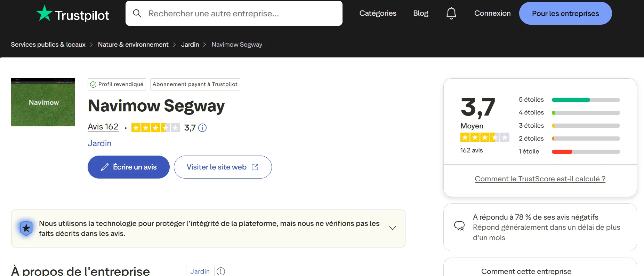Viewport: 644px width, 276px height.
Task: Click the Navimow company logo thumbnail
Action: coord(43,102)
